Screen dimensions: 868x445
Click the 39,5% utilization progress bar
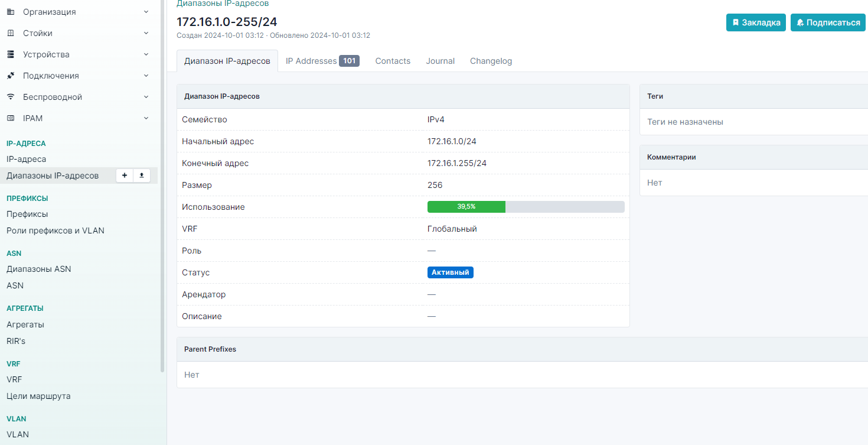point(526,207)
